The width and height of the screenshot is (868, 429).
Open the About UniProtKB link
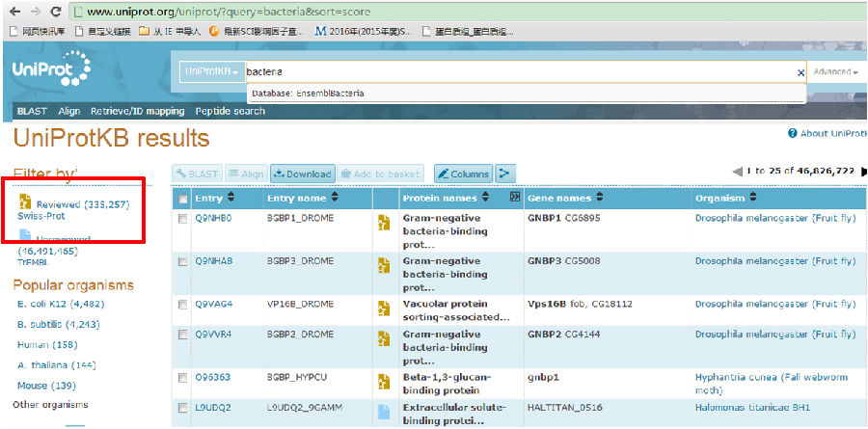click(x=833, y=133)
